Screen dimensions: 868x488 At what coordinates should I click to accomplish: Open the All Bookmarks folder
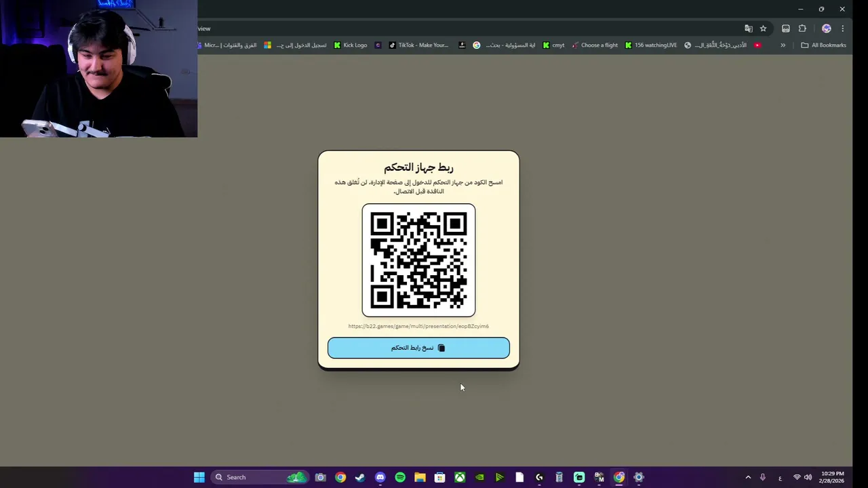[823, 45]
